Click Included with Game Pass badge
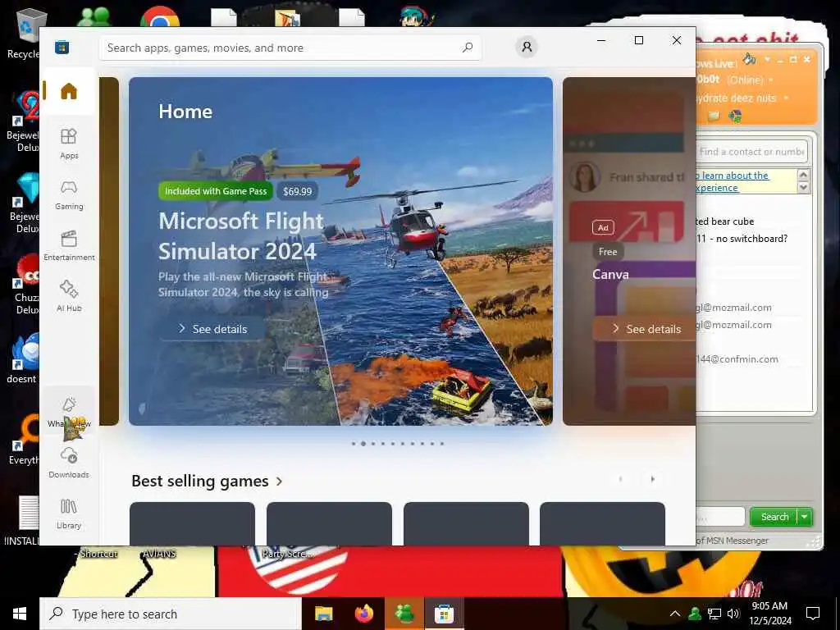 (x=216, y=191)
